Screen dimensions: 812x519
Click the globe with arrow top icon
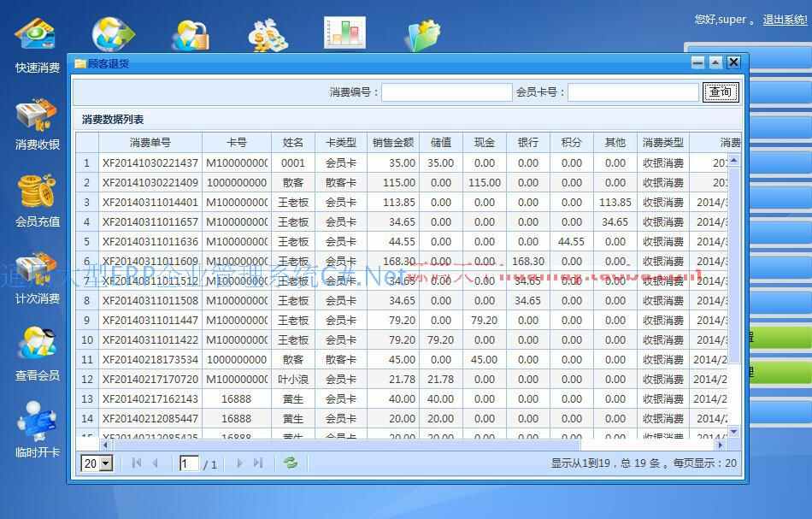(113, 34)
